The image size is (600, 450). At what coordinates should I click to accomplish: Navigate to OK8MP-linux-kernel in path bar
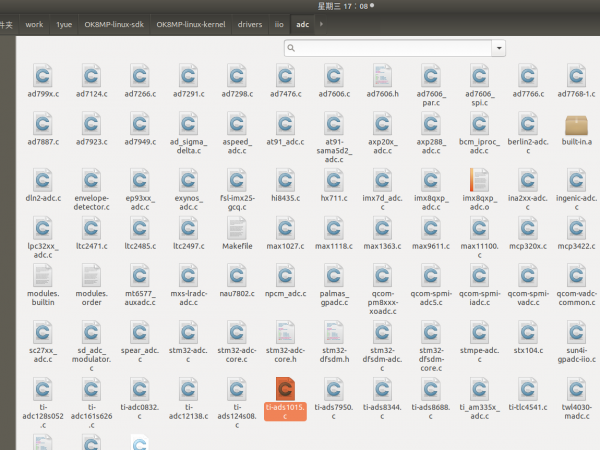pos(191,23)
